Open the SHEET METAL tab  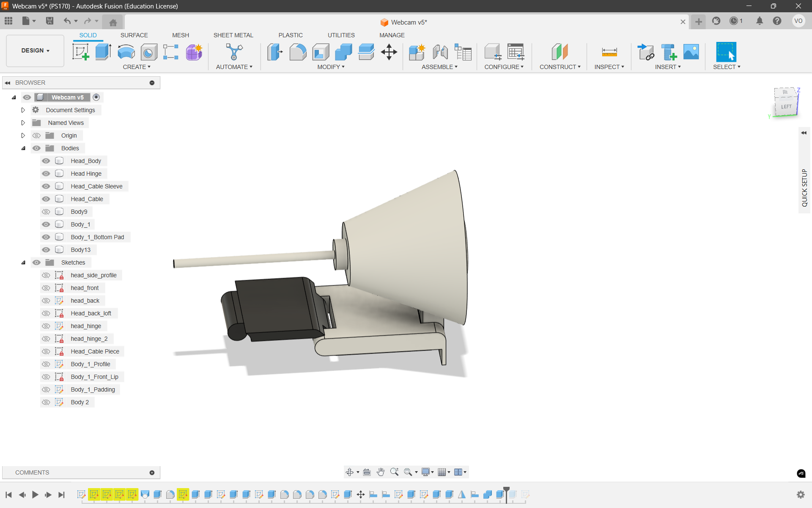233,35
